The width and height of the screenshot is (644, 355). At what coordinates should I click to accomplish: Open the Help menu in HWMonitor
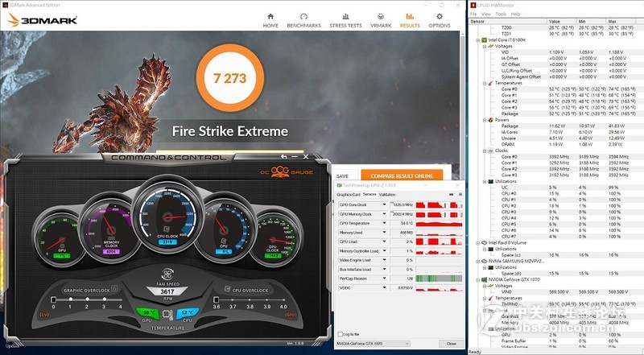[x=515, y=14]
